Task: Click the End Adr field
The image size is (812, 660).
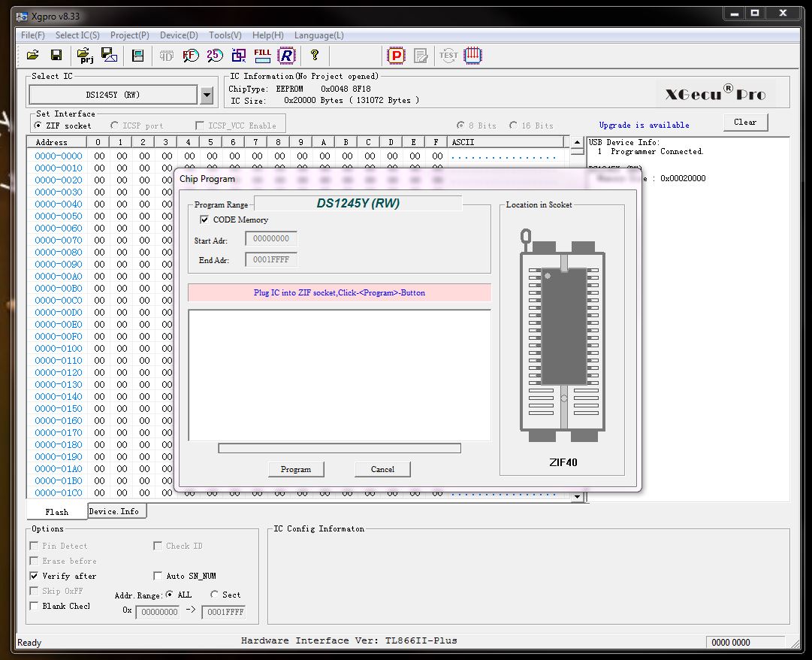Action: point(271,259)
